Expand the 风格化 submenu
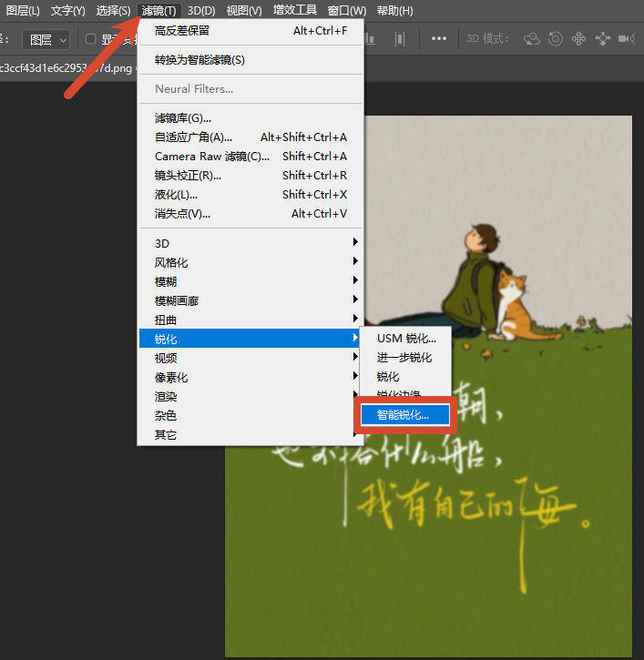The height and width of the screenshot is (660, 644). click(x=250, y=263)
